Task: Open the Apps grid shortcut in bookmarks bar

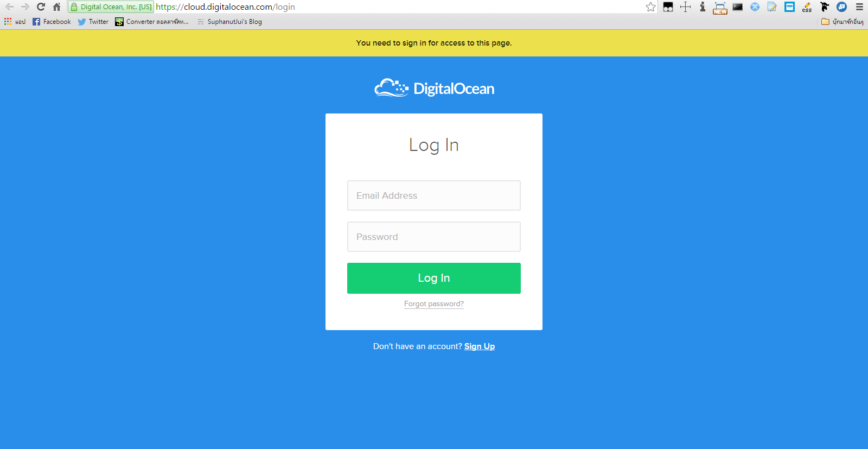Action: [x=15, y=22]
